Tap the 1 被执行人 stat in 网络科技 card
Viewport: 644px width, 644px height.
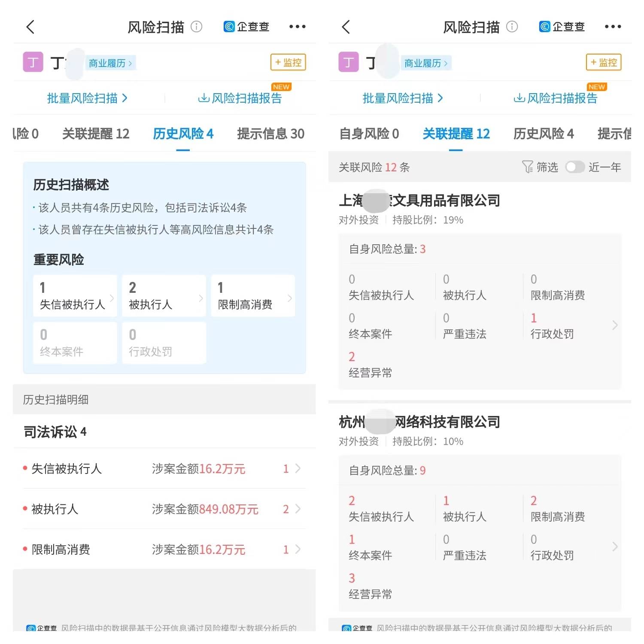coord(465,508)
